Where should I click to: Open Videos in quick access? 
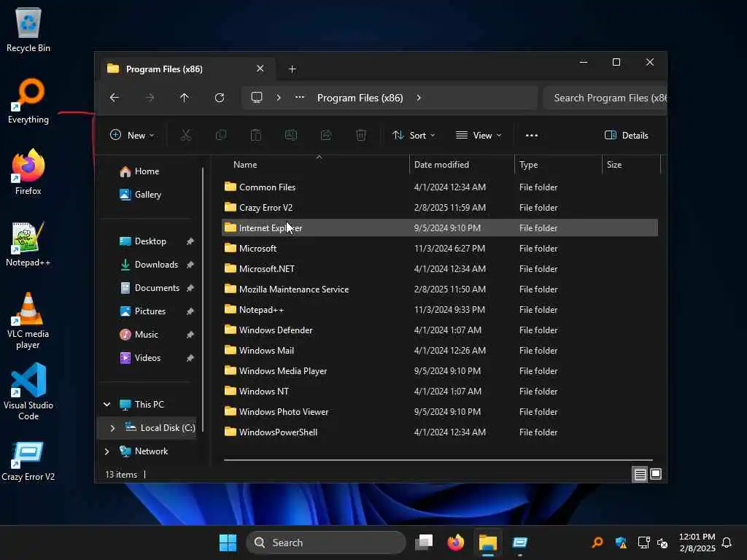point(140,358)
